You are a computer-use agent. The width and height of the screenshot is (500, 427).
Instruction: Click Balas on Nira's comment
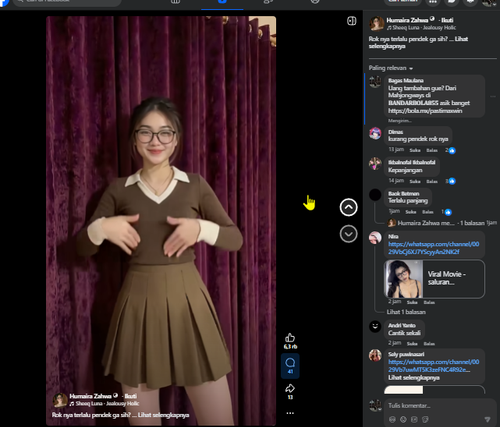point(429,302)
